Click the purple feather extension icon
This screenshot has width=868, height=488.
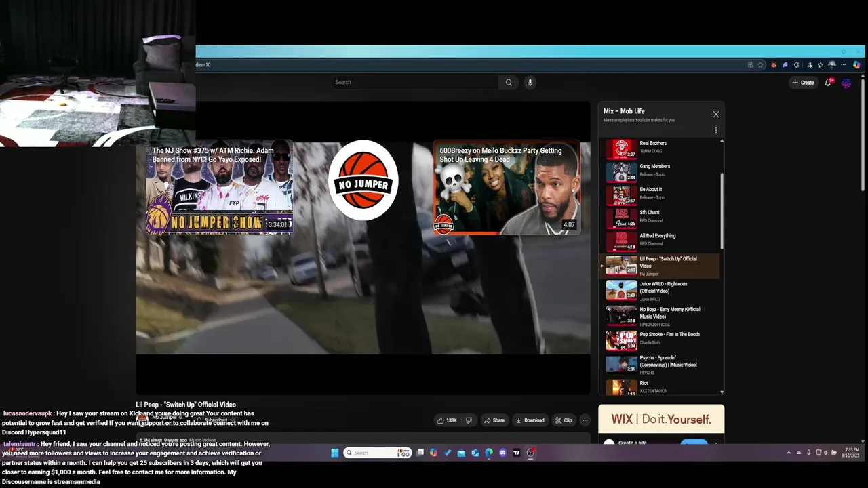click(785, 65)
